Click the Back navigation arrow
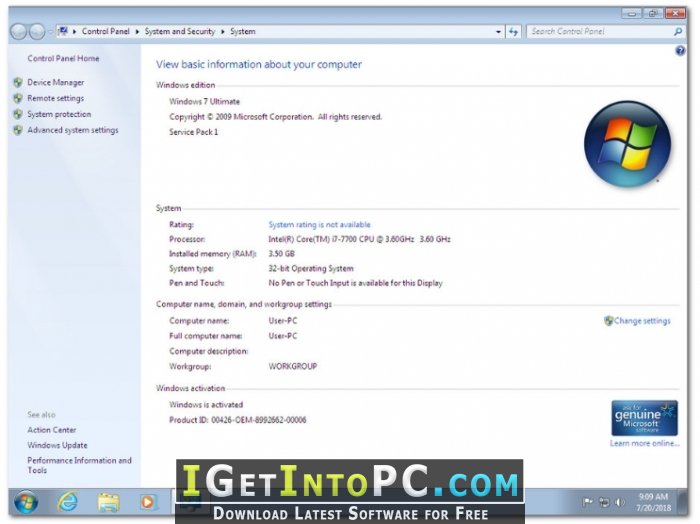Image resolution: width=700 pixels, height=524 pixels. click(18, 32)
